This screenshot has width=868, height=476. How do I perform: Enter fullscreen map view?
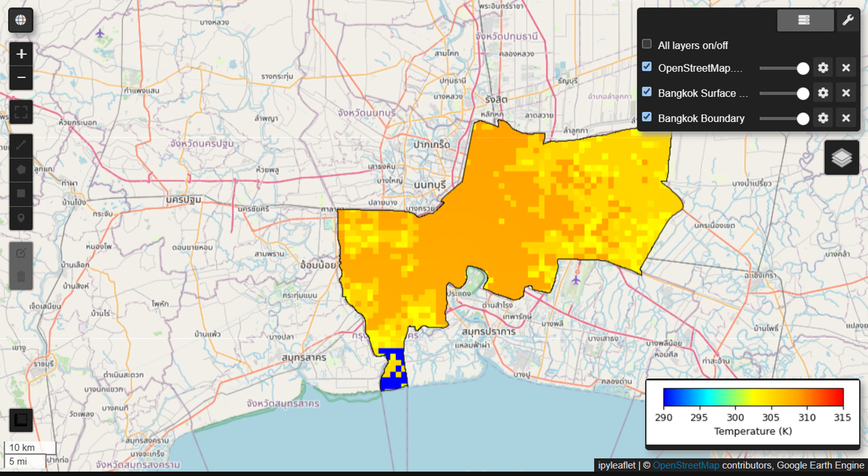[x=21, y=112]
